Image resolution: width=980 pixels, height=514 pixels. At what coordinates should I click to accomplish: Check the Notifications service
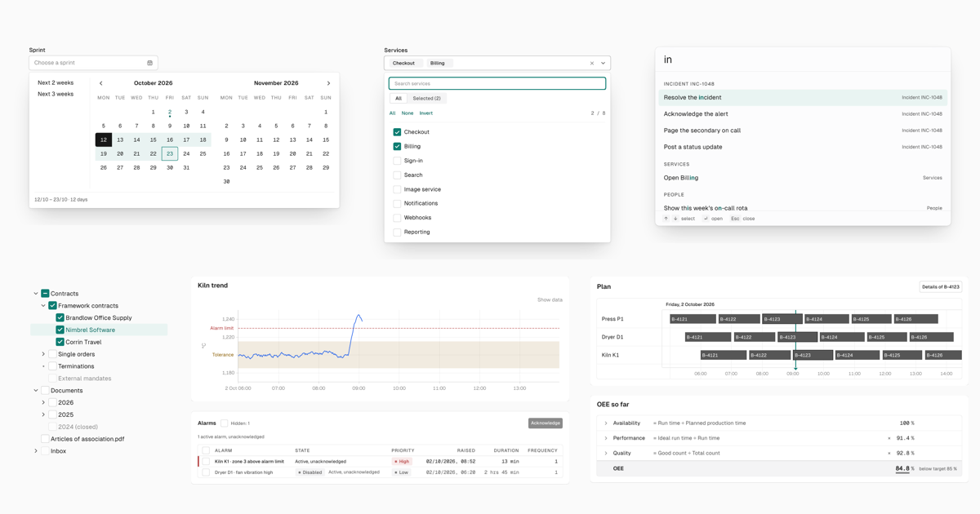coord(397,203)
